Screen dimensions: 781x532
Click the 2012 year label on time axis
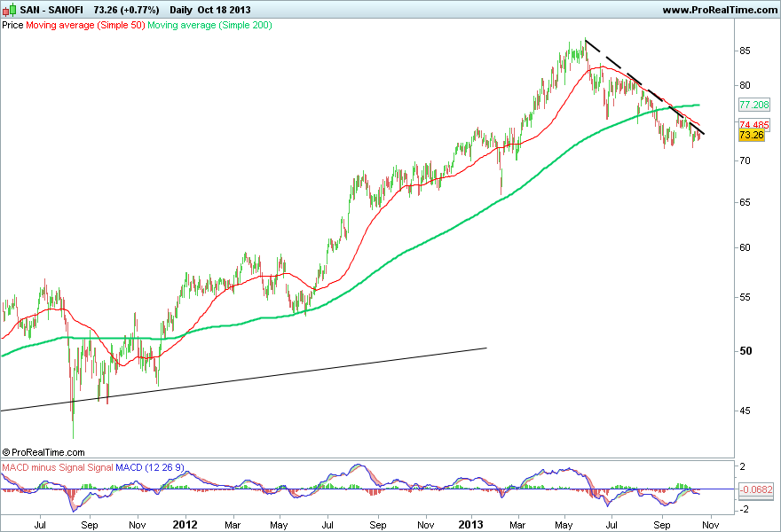pyautogui.click(x=185, y=525)
